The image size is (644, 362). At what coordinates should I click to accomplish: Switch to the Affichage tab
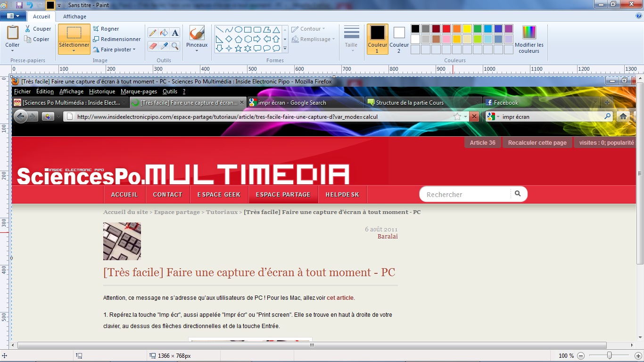click(74, 16)
